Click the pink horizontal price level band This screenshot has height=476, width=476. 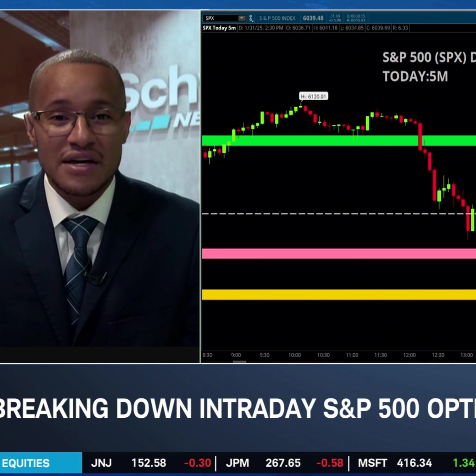coord(339,254)
